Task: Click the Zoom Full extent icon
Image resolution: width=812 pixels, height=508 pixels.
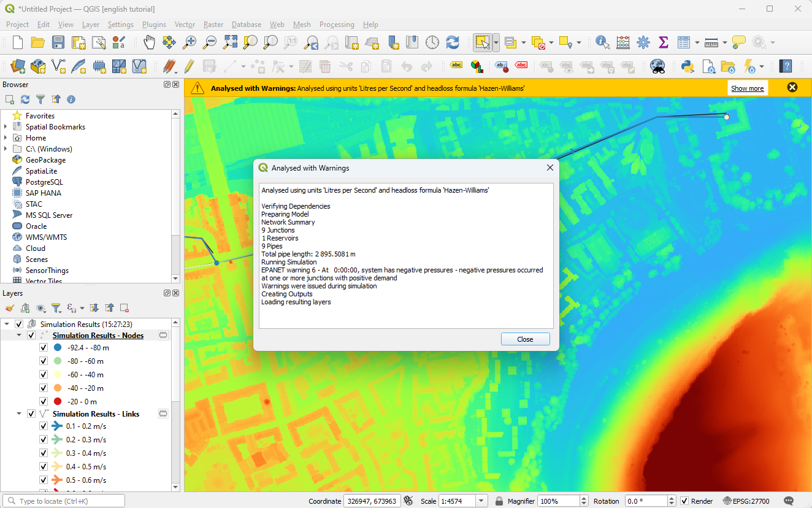Action: pos(230,42)
